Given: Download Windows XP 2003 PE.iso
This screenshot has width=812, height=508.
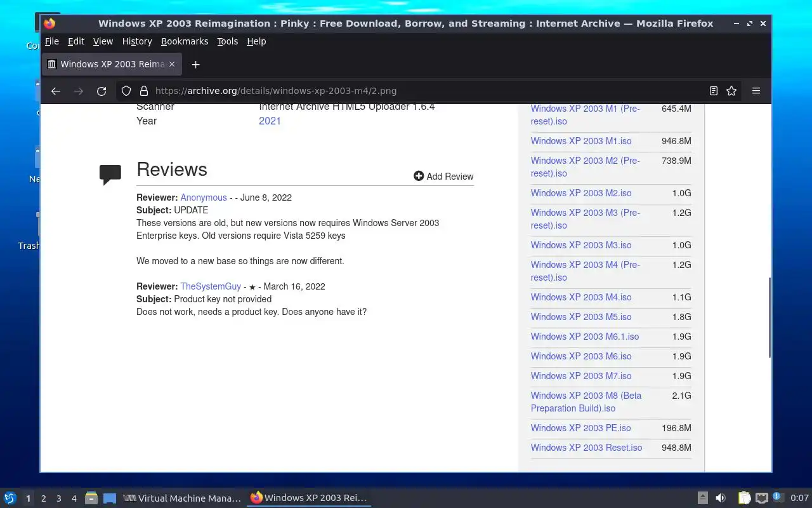Looking at the screenshot, I should click(x=581, y=428).
